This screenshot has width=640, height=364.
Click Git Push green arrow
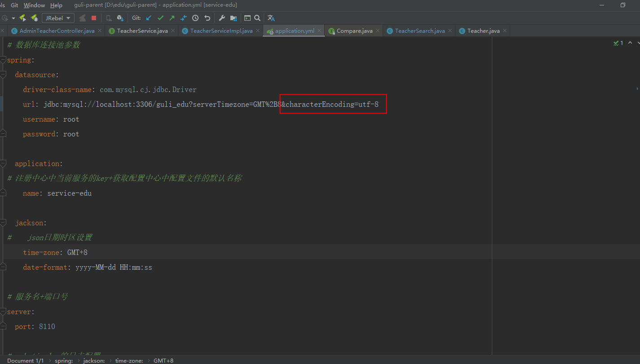coord(172,18)
